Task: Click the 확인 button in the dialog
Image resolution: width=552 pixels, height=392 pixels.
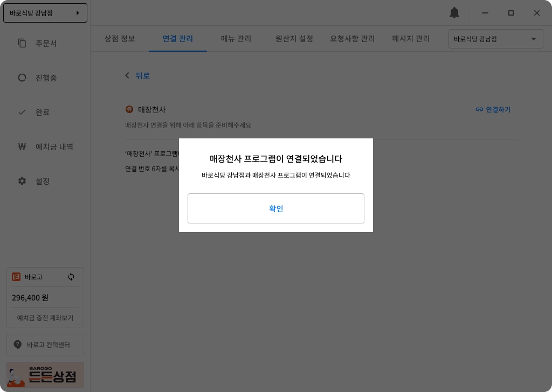Action: pos(275,208)
